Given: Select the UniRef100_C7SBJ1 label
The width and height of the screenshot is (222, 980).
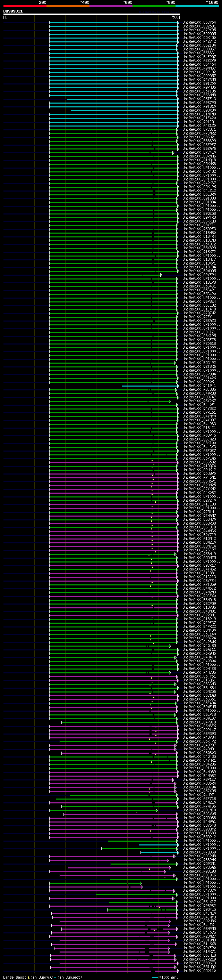Looking at the screenshot, I should [199, 129].
